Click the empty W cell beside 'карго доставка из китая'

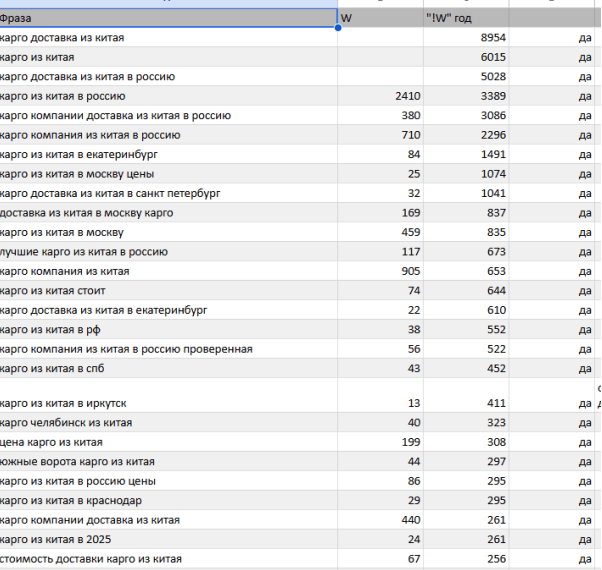pyautogui.click(x=380, y=38)
